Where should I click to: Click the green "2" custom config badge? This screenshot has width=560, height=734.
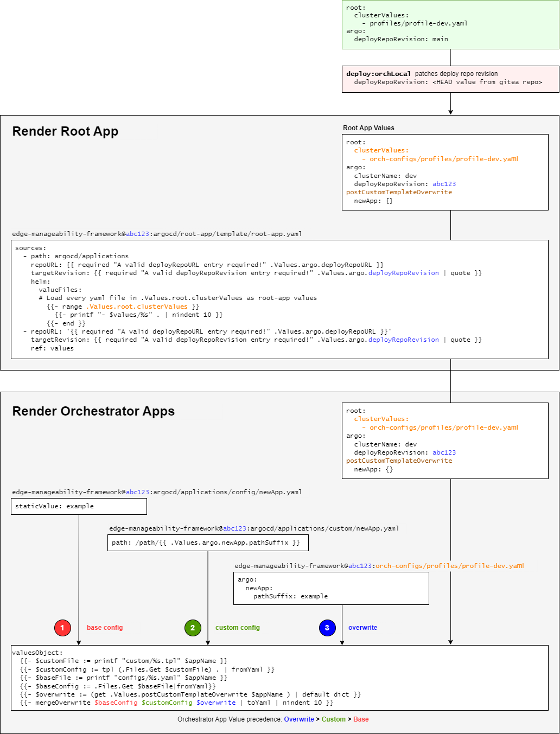tap(193, 628)
